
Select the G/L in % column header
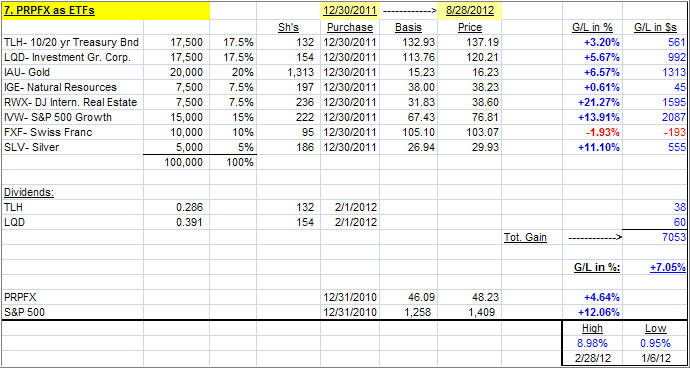pos(592,27)
